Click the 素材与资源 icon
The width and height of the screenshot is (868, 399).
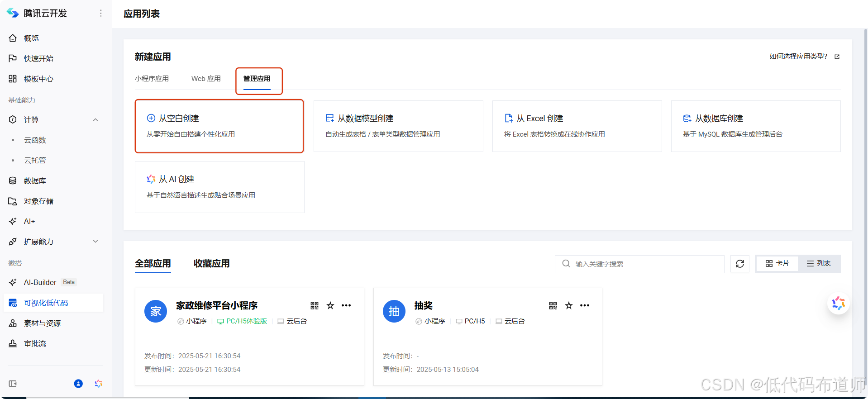point(13,323)
